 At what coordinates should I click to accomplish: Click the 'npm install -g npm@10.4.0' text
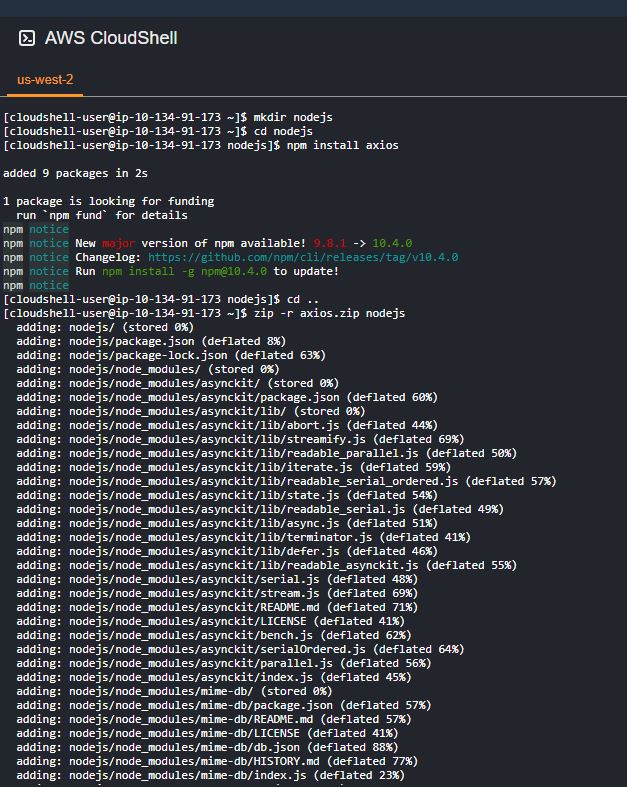point(184,271)
